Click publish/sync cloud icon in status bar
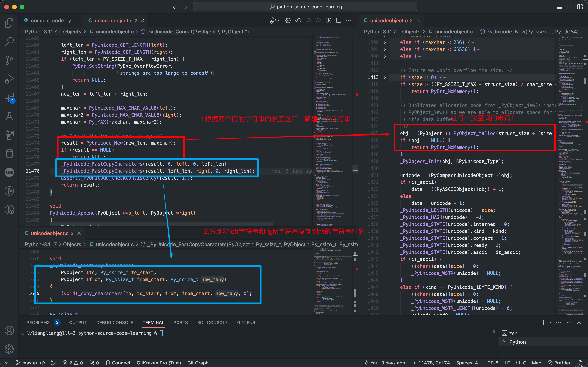Image resolution: width=588 pixels, height=367 pixels. tap(42, 363)
